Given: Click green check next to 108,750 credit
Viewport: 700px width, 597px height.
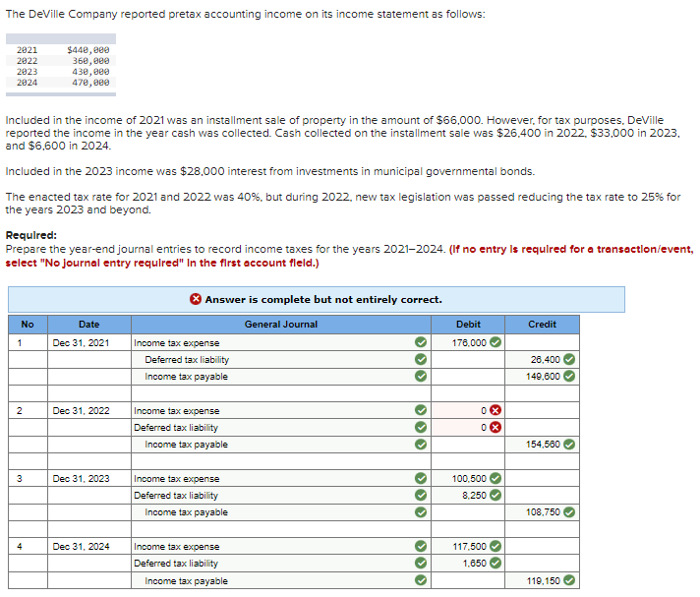Looking at the screenshot, I should point(568,512).
